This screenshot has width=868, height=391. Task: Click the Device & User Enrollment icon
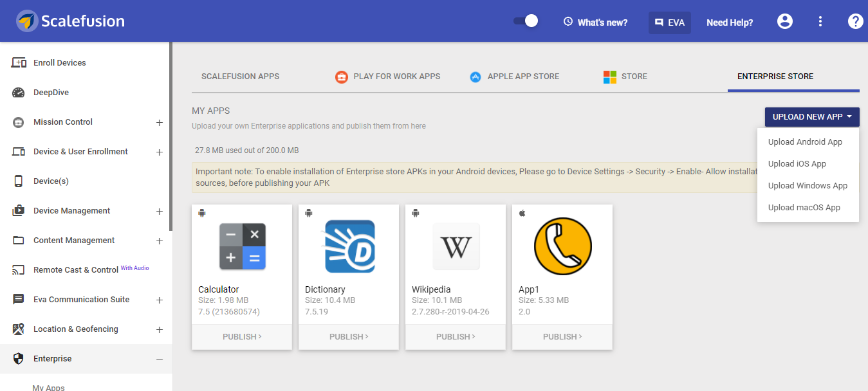(x=19, y=151)
